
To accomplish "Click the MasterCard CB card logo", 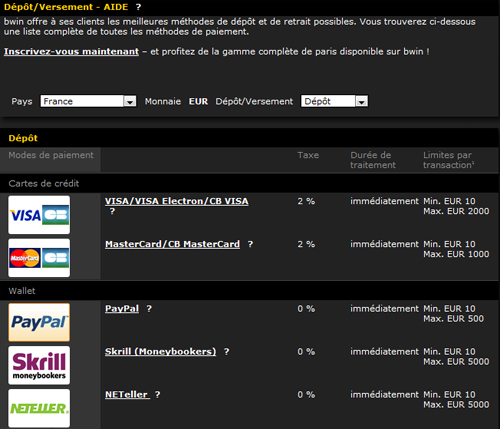I will (x=39, y=258).
